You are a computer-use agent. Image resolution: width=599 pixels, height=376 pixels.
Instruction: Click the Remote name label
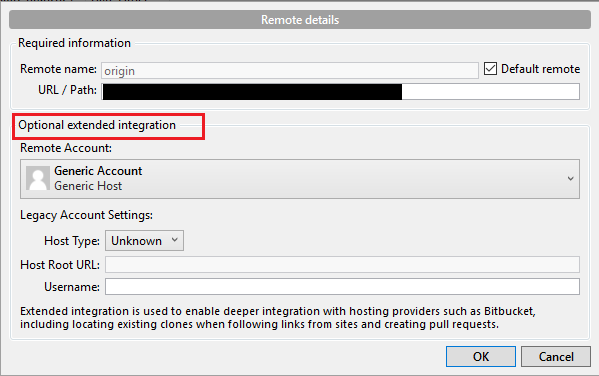pos(58,69)
